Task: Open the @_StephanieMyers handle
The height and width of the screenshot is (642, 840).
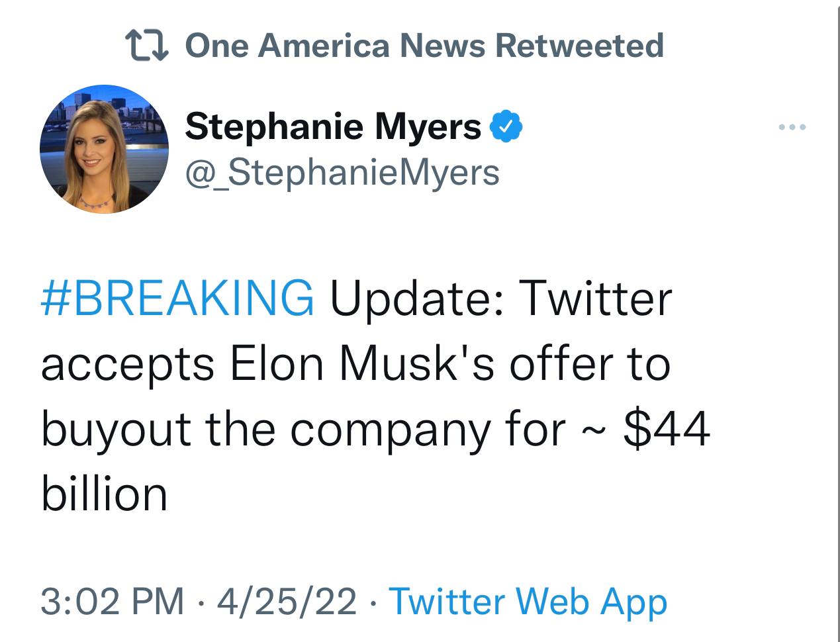Action: (x=342, y=172)
